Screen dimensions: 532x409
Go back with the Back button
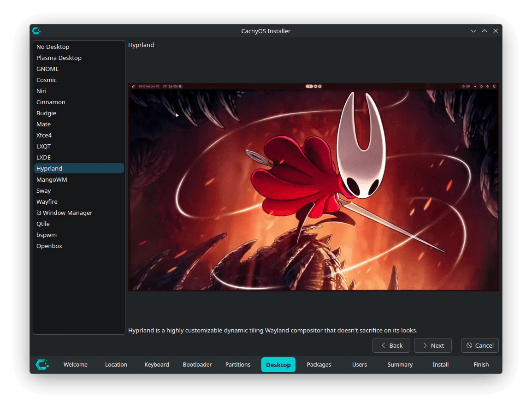coord(391,345)
